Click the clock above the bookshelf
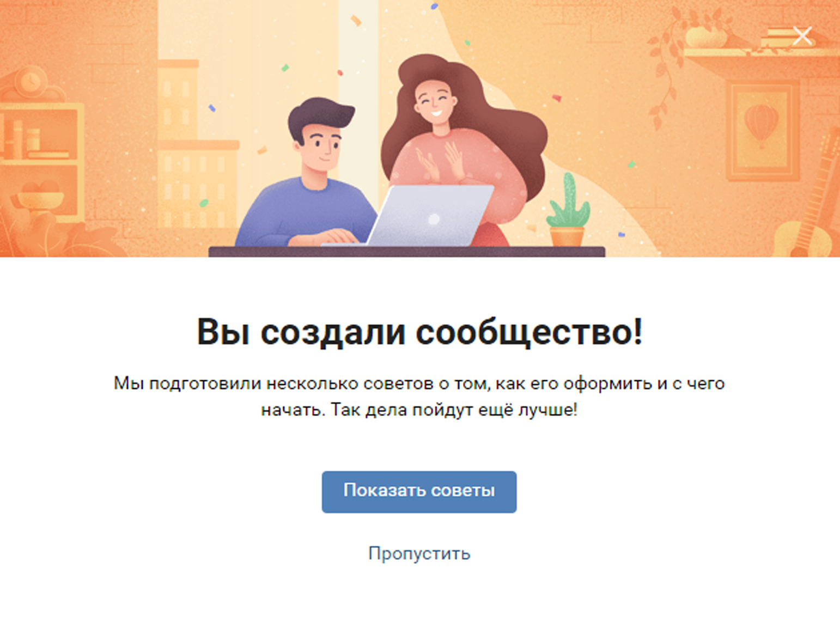The width and height of the screenshot is (840, 628). [31, 83]
